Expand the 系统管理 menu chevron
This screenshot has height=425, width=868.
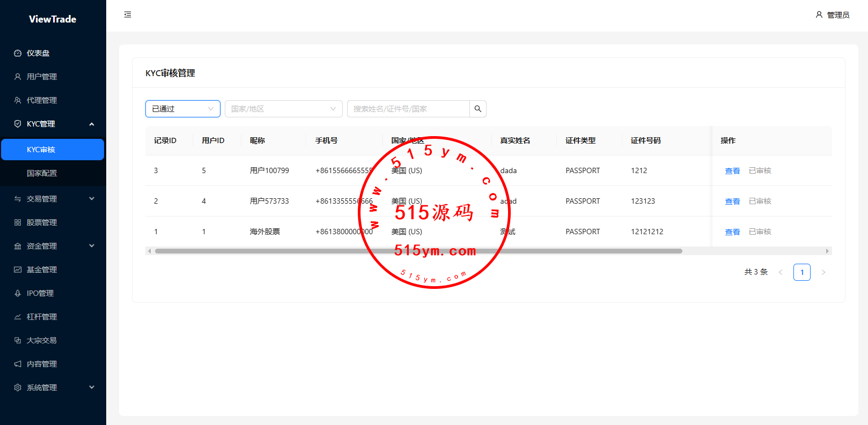[x=92, y=387]
